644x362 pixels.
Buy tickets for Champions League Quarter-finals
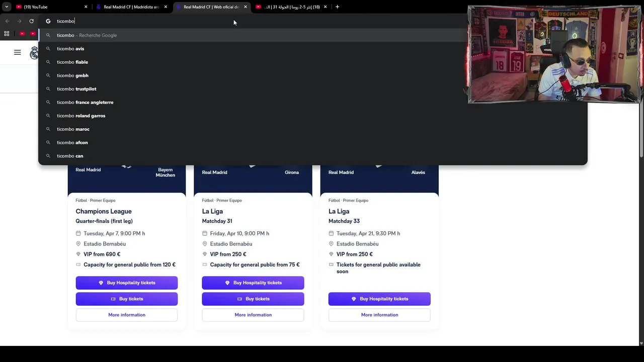(127, 299)
